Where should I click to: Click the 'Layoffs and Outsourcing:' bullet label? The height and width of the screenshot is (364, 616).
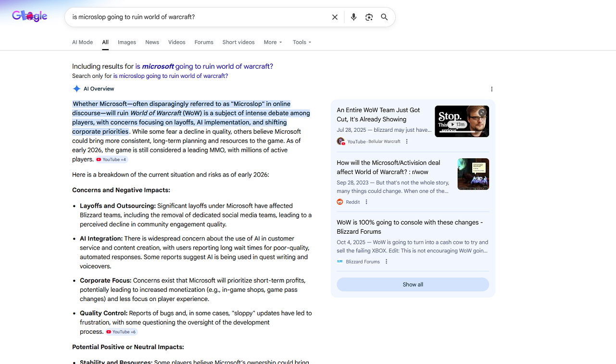(x=118, y=206)
